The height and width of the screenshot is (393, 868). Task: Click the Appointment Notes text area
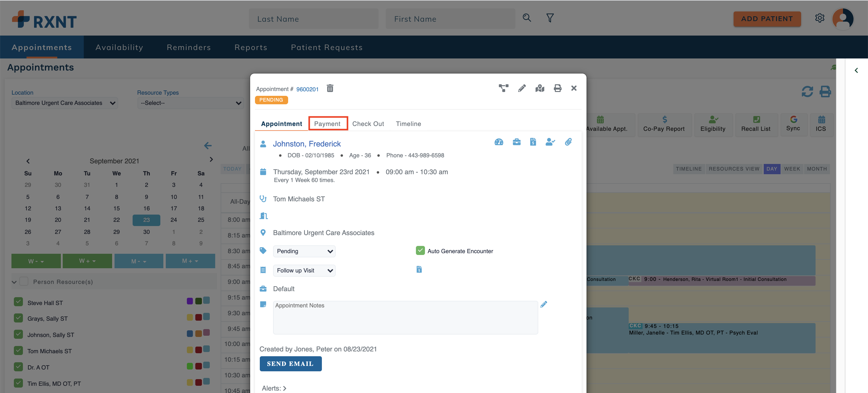click(405, 317)
